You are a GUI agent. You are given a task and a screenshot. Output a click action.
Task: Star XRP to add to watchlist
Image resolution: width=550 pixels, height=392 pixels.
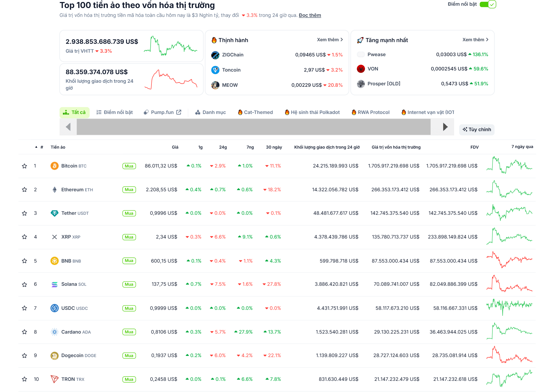(x=25, y=237)
